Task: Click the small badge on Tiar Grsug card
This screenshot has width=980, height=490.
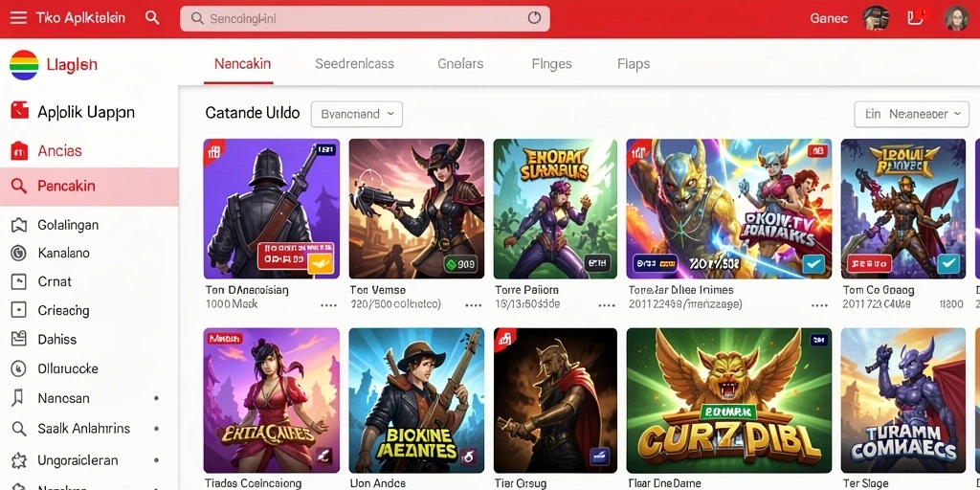Action: [599, 456]
